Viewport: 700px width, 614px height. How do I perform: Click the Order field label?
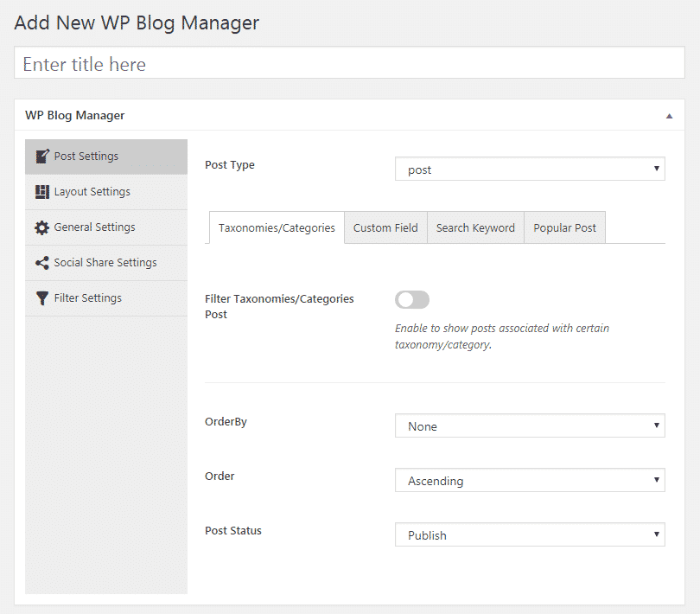tap(220, 476)
